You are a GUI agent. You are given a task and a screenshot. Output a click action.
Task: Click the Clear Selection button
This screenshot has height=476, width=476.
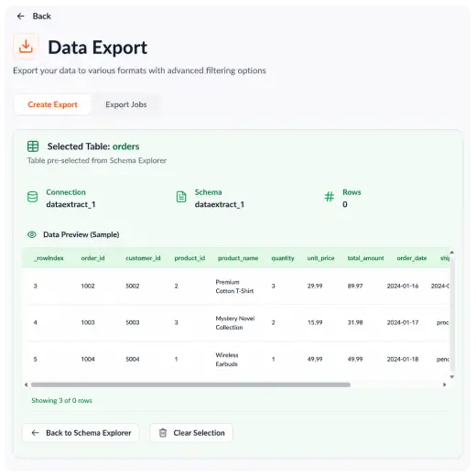coord(191,433)
